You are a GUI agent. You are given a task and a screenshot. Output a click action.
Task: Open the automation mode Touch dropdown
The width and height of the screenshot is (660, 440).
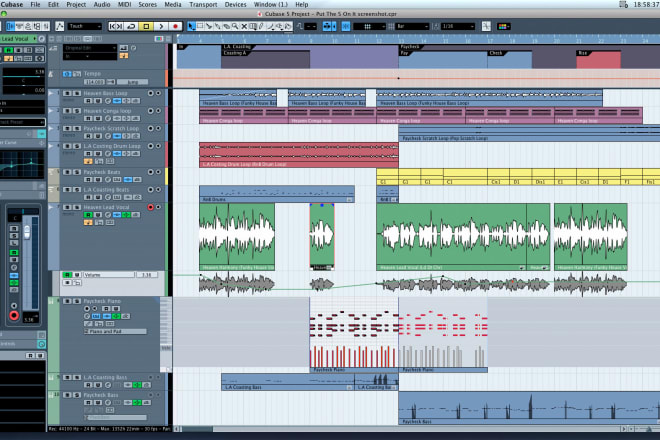[x=85, y=27]
